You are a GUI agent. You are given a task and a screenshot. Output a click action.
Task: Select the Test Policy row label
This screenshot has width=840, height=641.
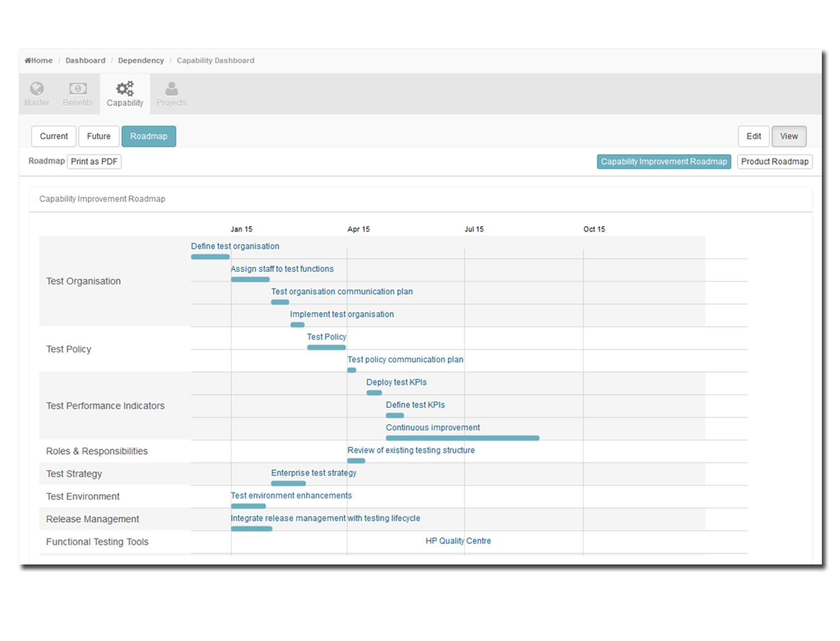click(x=68, y=349)
